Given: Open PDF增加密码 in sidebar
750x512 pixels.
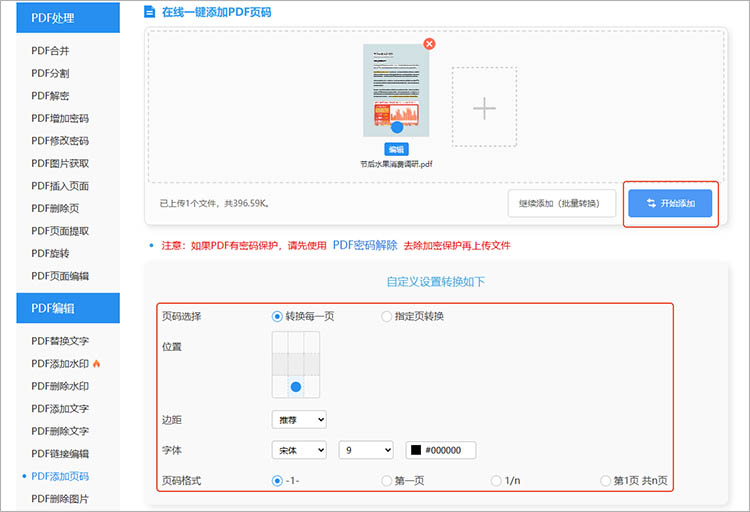Looking at the screenshot, I should coord(60,118).
